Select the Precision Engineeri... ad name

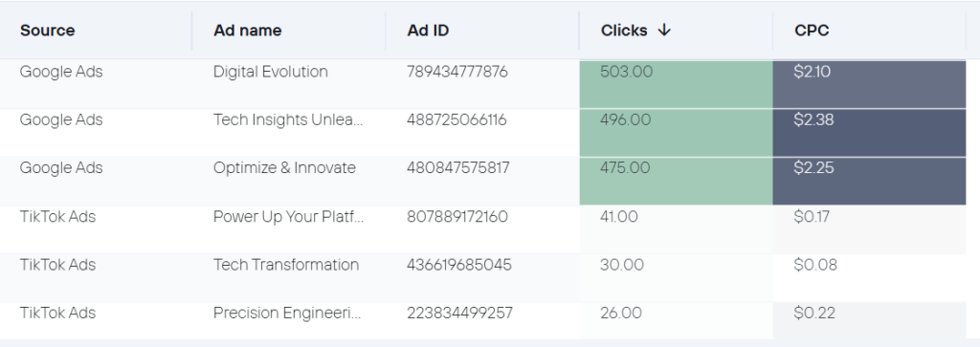pos(287,313)
